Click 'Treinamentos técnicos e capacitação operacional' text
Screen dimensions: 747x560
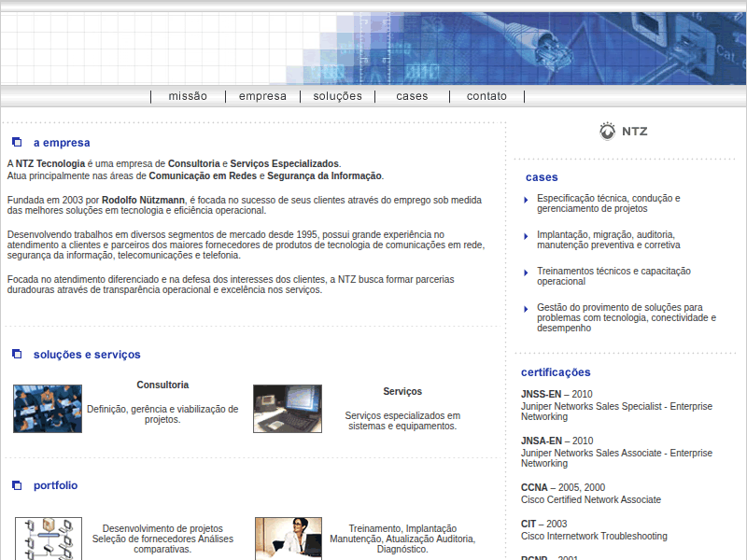pyautogui.click(x=613, y=275)
